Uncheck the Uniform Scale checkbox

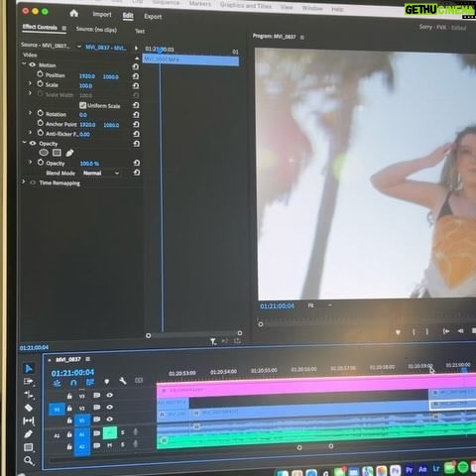tap(82, 105)
